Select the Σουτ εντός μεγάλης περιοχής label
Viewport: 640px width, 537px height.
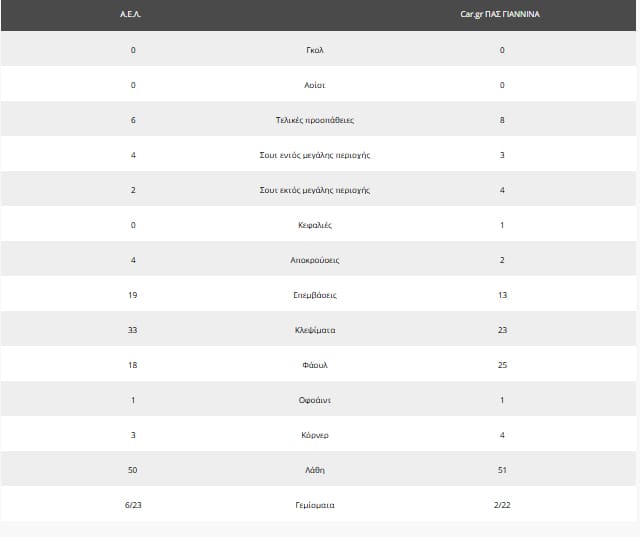coord(315,155)
